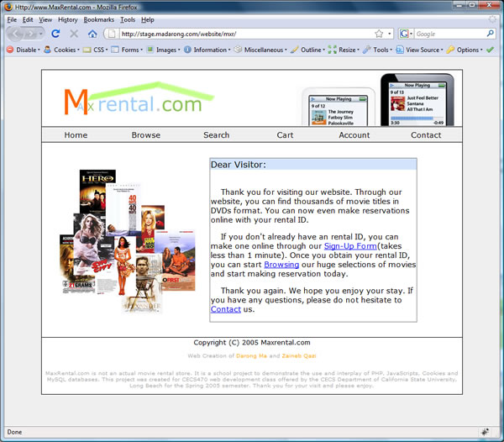This screenshot has width=504, height=442.
Task: Click inside the Google search field
Action: pyautogui.click(x=449, y=34)
